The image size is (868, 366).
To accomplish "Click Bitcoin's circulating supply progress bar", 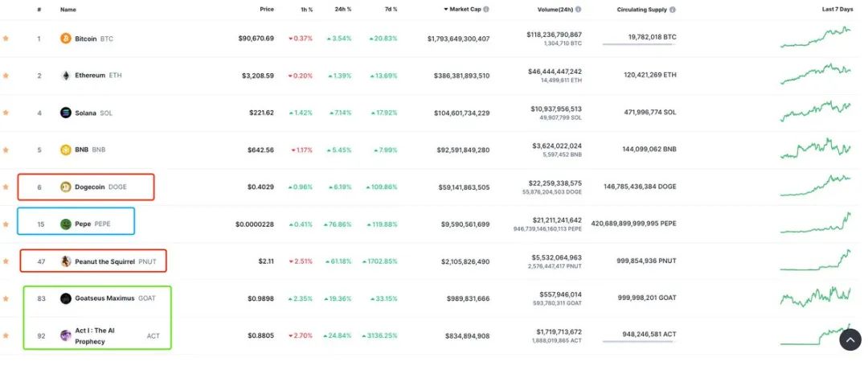I will pos(637,44).
